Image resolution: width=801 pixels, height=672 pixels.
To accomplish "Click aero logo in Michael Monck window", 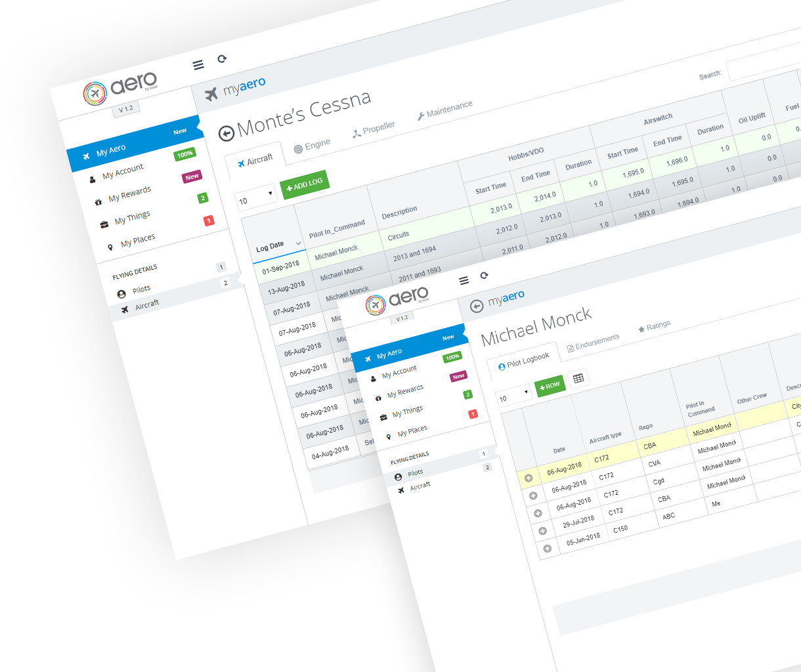I will (x=397, y=301).
